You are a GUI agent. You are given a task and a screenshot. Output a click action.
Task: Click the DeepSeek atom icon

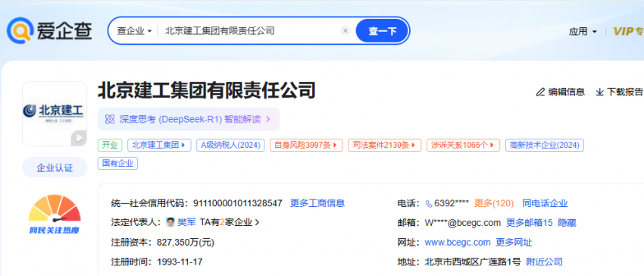[110, 119]
